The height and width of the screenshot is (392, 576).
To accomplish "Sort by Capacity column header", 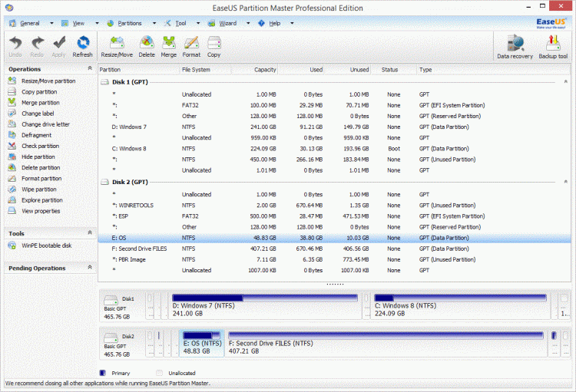I will click(x=254, y=69).
